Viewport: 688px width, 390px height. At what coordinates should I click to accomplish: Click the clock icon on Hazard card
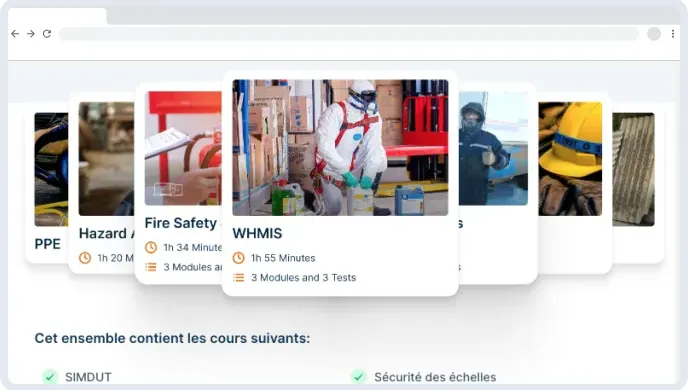click(x=85, y=258)
